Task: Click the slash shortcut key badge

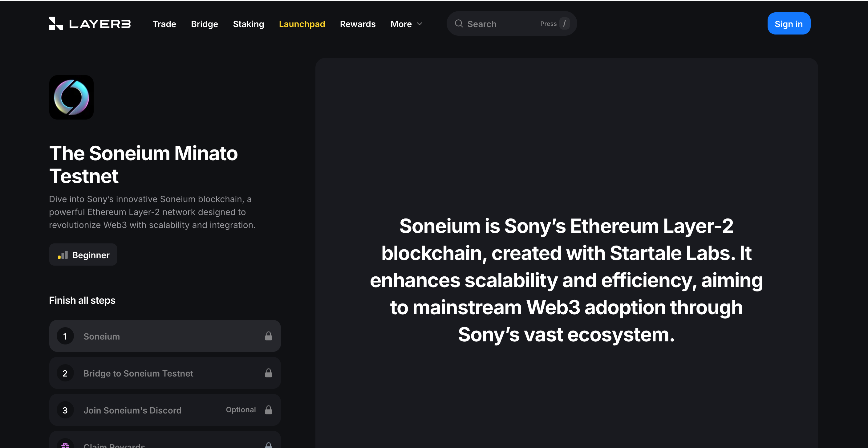Action: tap(564, 24)
